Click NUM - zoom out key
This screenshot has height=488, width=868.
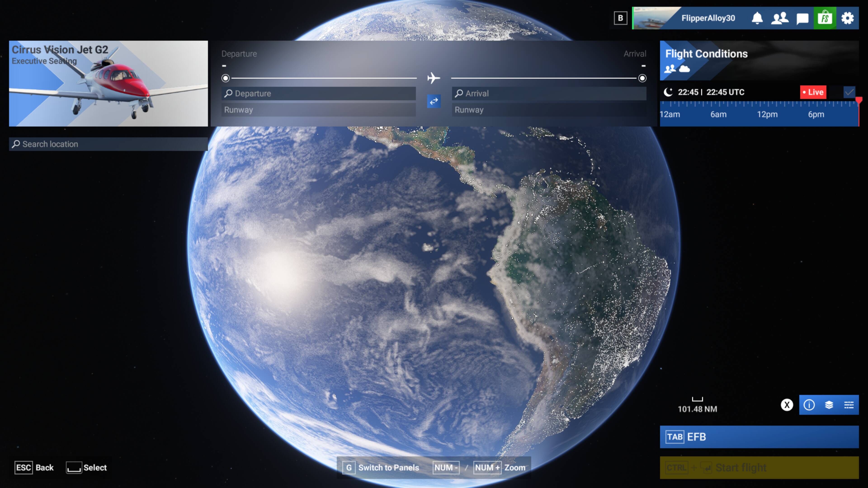click(x=446, y=467)
